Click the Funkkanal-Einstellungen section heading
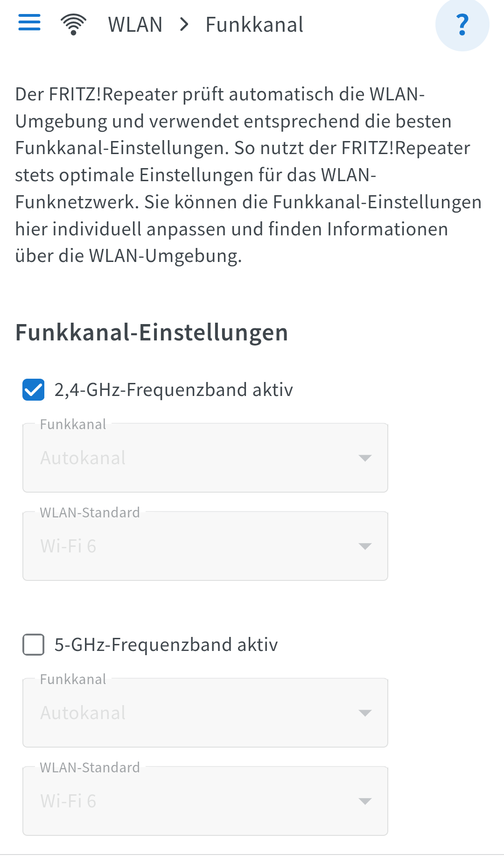The width and height of the screenshot is (504, 862). tap(152, 332)
